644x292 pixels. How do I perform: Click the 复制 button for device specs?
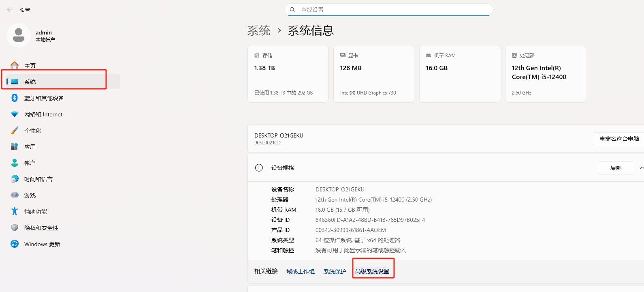[616, 168]
